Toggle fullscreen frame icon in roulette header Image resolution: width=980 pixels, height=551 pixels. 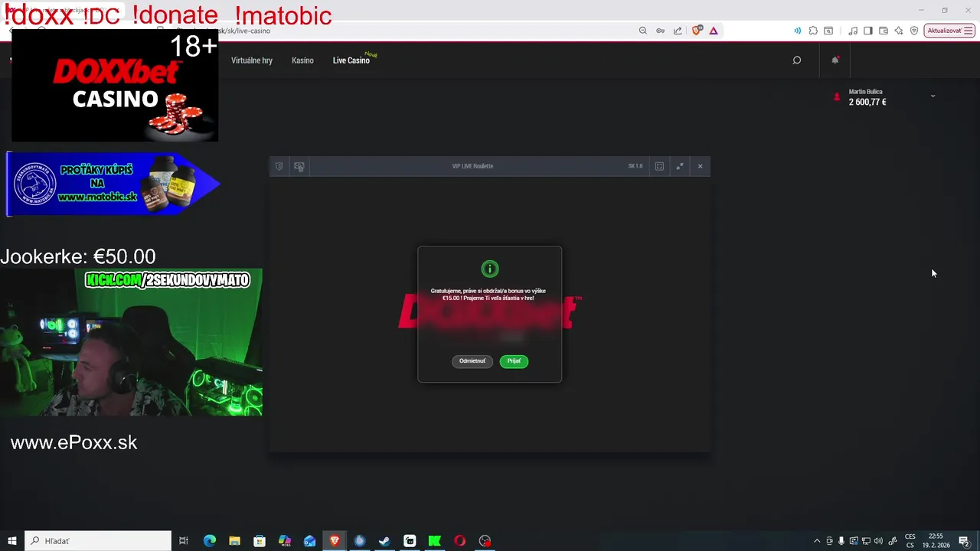click(x=659, y=166)
